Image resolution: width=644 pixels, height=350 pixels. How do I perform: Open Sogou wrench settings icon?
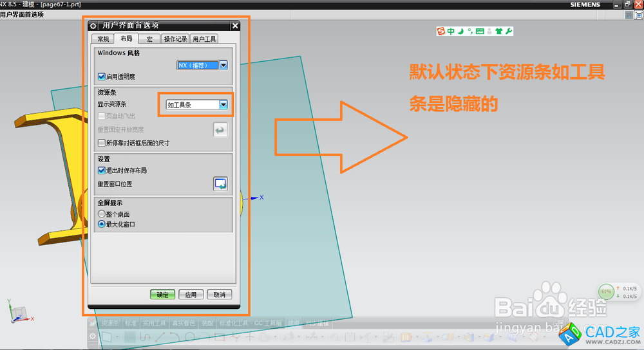pos(509,31)
